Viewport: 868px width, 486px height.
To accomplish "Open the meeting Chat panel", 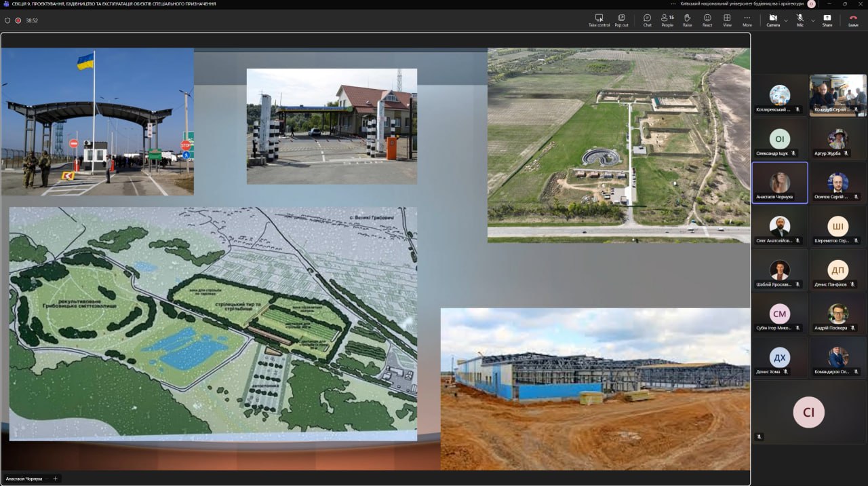I will 647,20.
